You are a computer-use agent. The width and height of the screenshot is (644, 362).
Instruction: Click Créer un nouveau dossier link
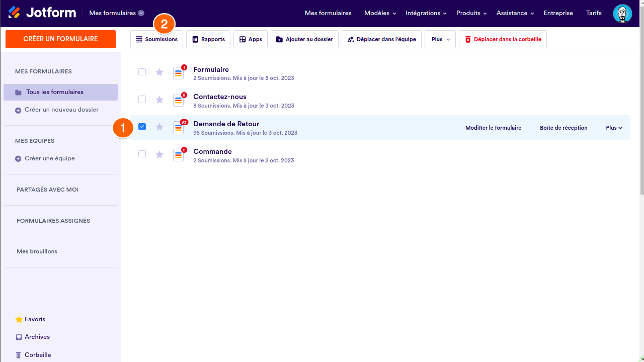tap(61, 110)
